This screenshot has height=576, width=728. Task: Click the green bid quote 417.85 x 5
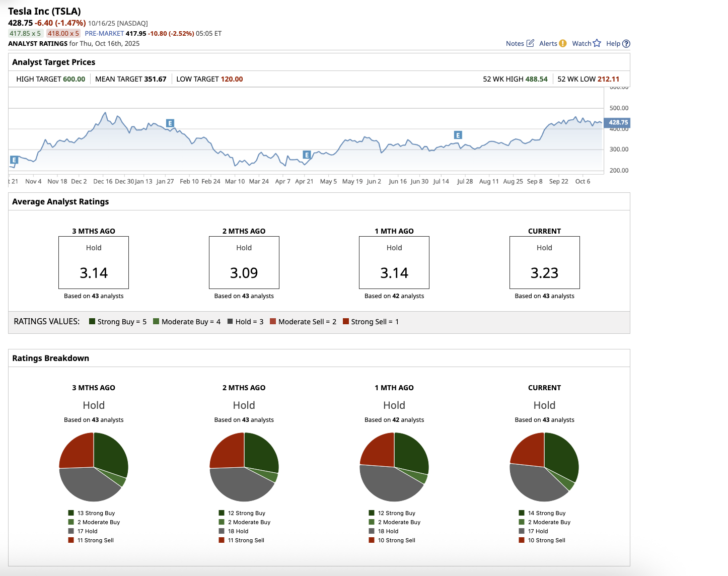pos(25,33)
